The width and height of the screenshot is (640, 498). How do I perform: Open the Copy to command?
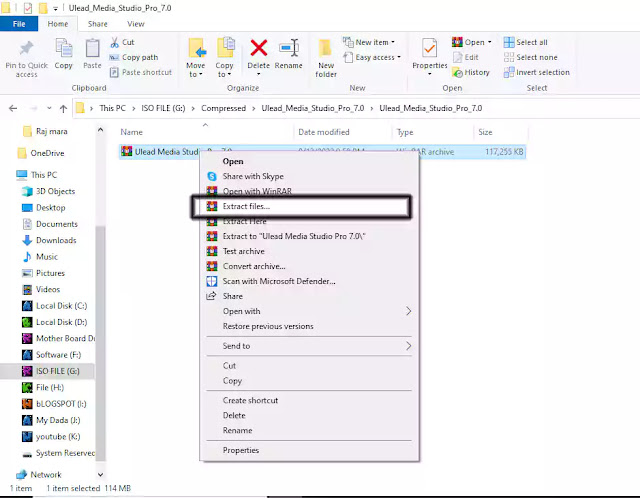(x=224, y=58)
